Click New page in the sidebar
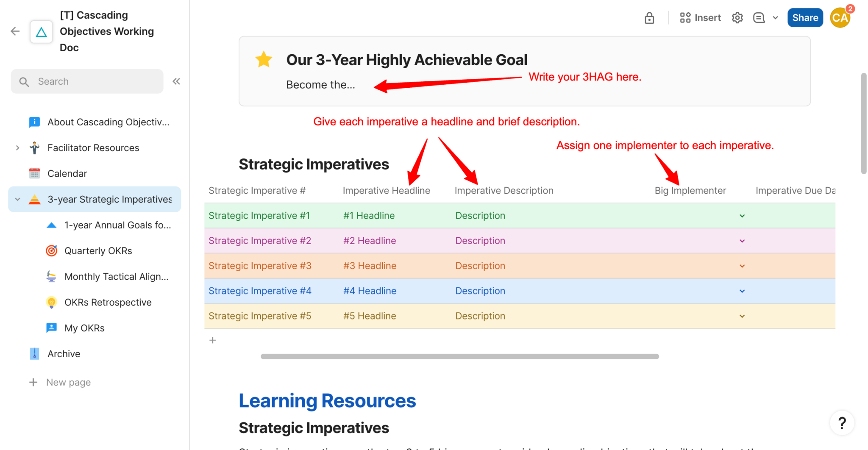 pos(68,382)
